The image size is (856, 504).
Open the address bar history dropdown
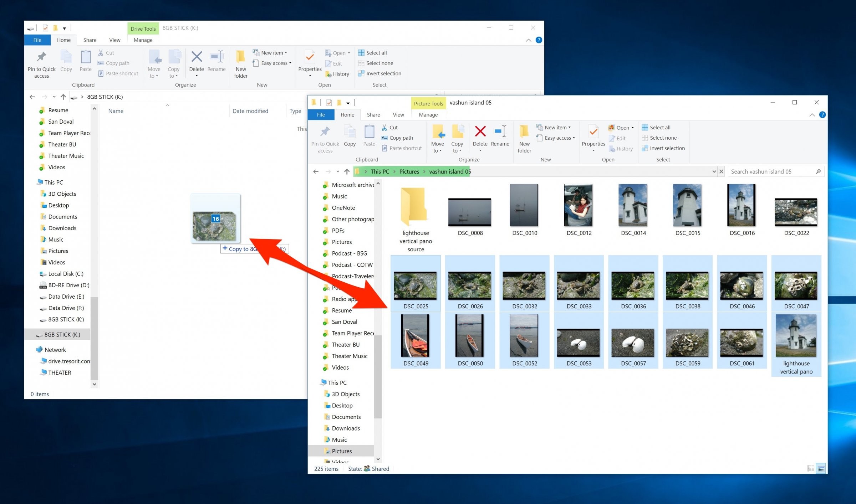pos(714,171)
